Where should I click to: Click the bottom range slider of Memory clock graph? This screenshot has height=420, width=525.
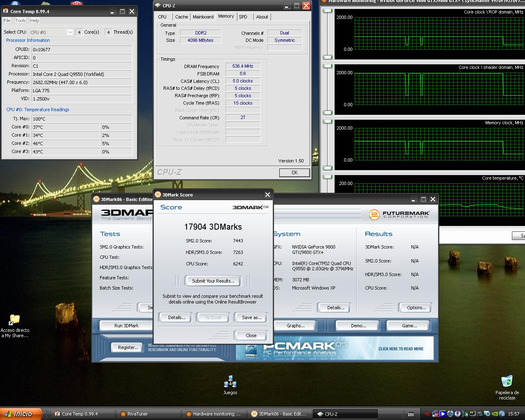pos(327,168)
